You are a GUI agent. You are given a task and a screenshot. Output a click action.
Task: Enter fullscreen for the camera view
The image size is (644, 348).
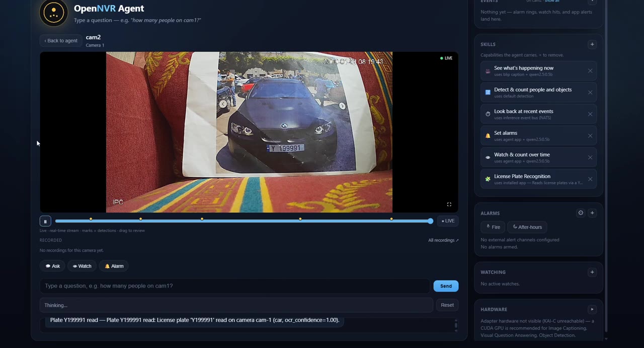[449, 204]
